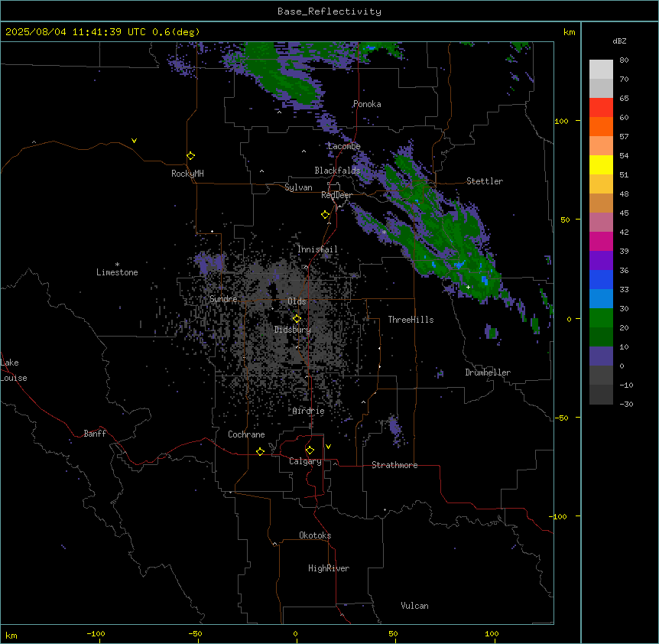The image size is (659, 644).
Task: Click the asterisk marker above Limestone label
Action: (x=117, y=265)
